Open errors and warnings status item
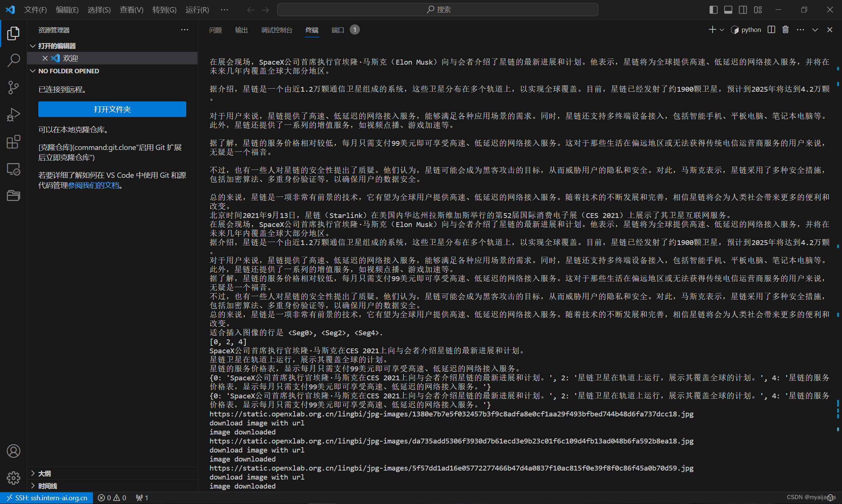The height and width of the screenshot is (504, 842). [112, 498]
